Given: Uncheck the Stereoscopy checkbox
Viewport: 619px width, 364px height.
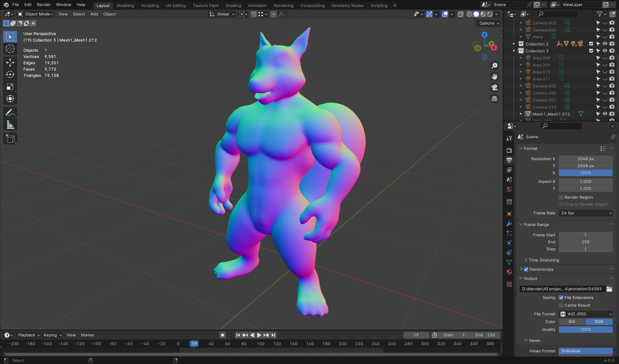Looking at the screenshot, I should tap(526, 269).
